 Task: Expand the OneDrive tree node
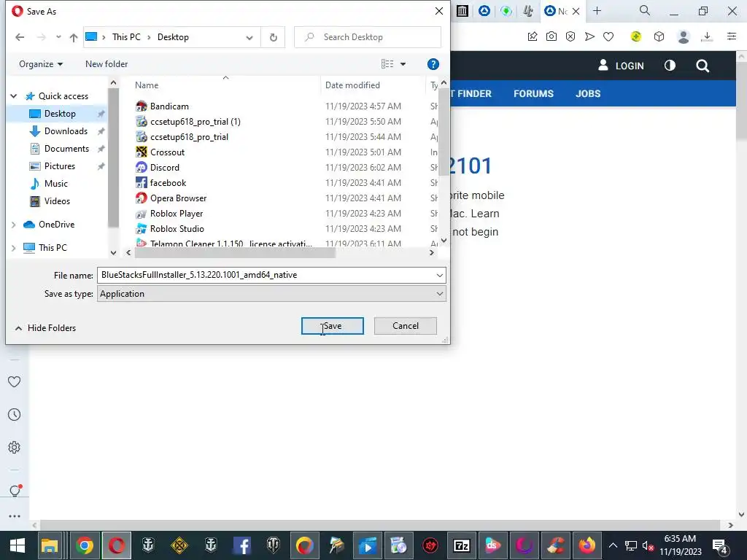14,225
